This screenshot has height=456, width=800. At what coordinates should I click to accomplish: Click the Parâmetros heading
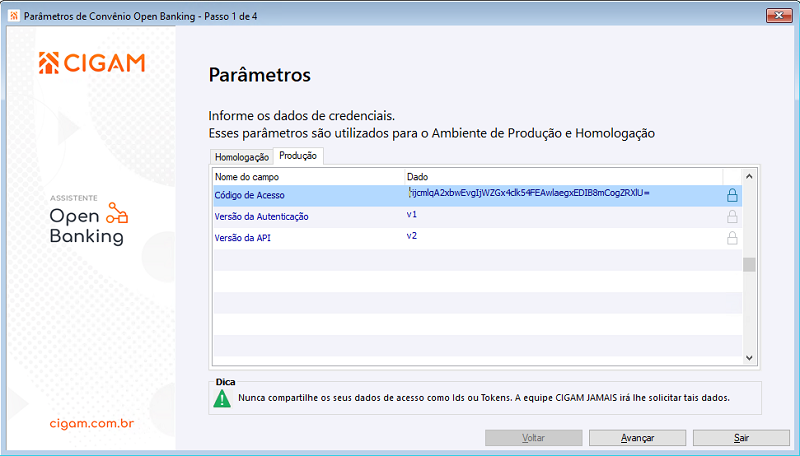pos(260,75)
